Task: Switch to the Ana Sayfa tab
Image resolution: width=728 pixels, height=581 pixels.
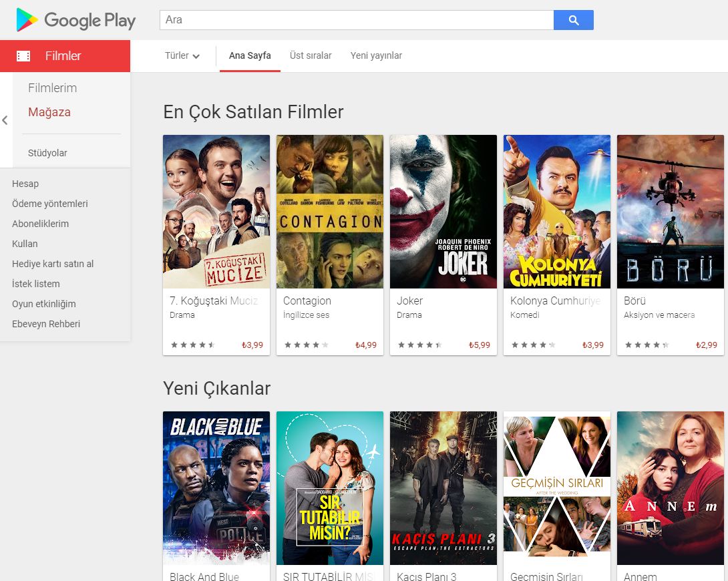Action: pyautogui.click(x=250, y=55)
